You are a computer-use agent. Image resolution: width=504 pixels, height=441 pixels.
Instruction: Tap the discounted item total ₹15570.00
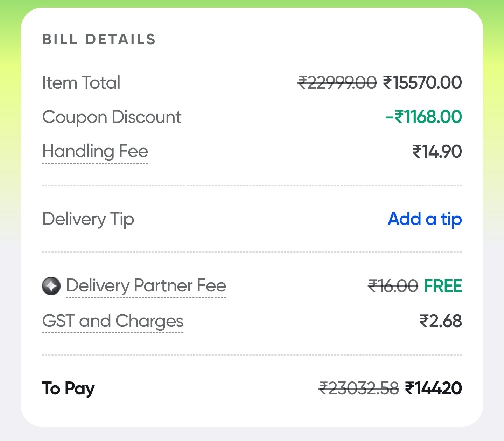click(x=422, y=83)
